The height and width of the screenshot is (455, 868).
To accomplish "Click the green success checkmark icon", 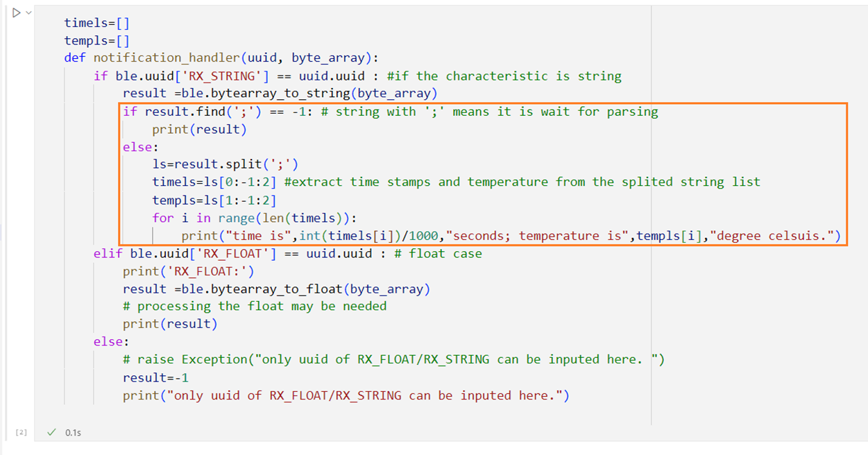I will click(x=51, y=431).
